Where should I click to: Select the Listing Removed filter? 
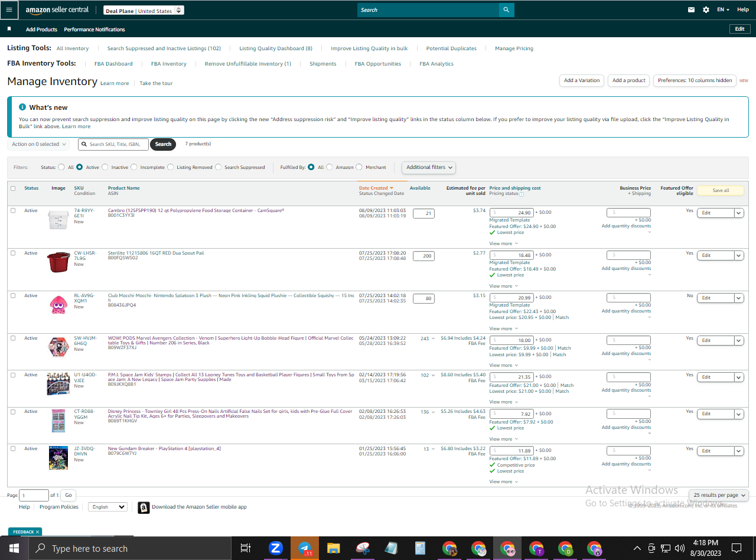(171, 167)
